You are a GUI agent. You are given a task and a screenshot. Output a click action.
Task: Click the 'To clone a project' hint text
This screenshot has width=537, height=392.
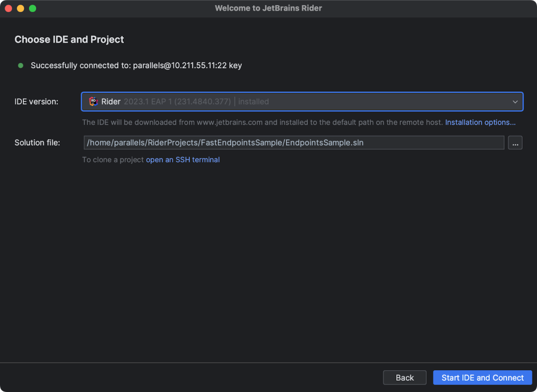(113, 160)
